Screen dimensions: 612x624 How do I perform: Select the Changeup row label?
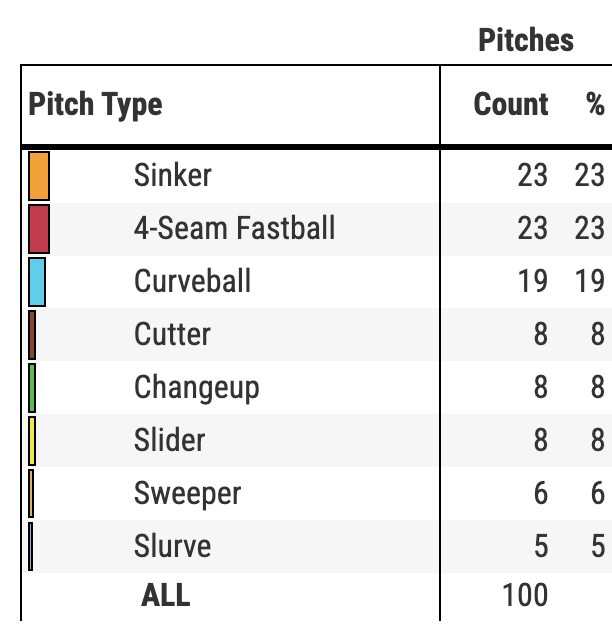click(196, 387)
